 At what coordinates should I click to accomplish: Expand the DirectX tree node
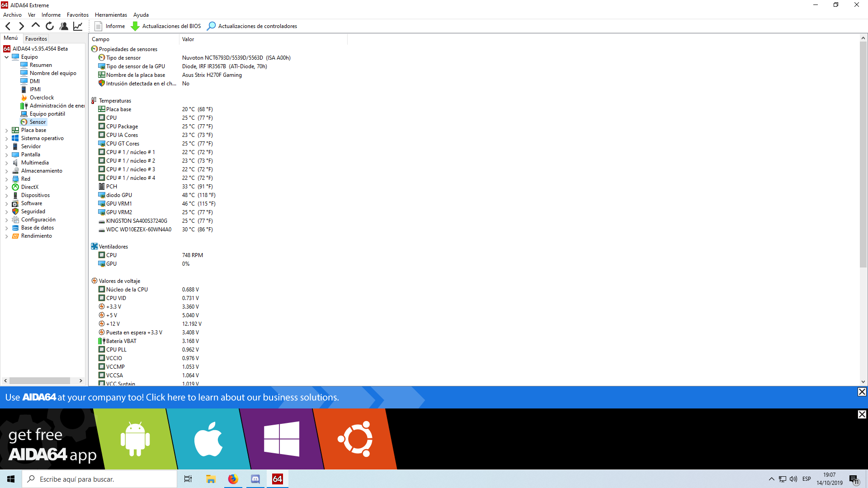tap(6, 187)
